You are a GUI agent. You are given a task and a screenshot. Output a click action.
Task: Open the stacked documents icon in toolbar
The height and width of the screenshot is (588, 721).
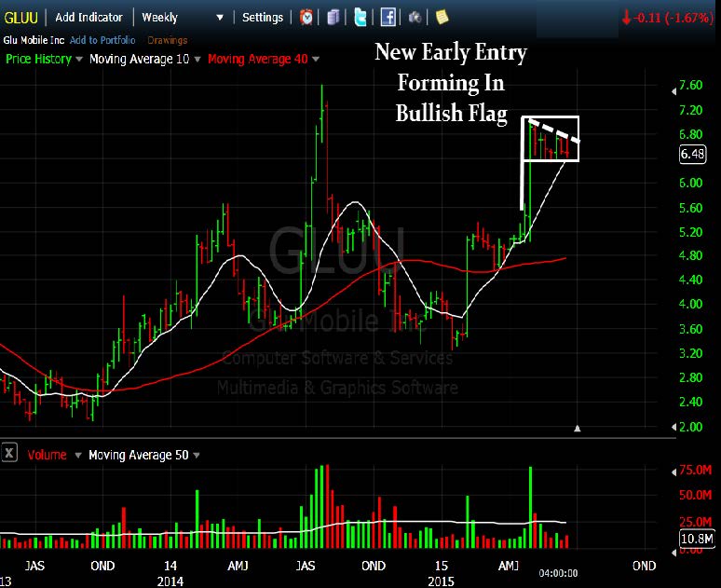click(333, 18)
